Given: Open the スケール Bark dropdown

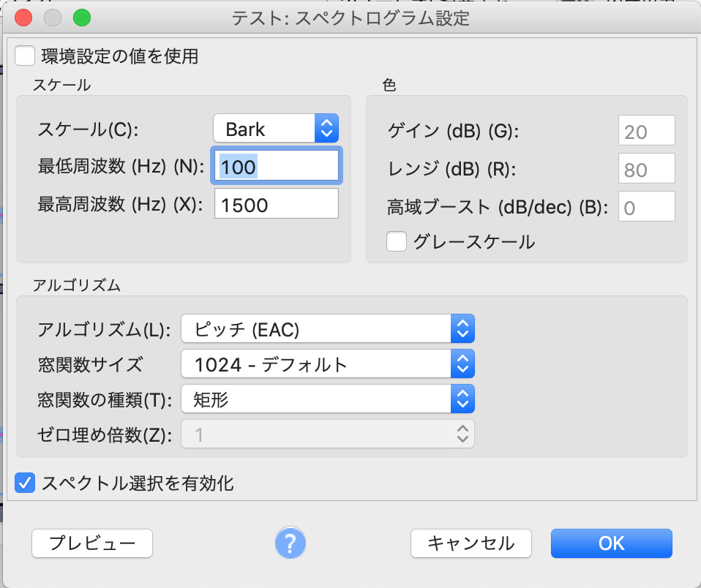Looking at the screenshot, I should pos(276,129).
